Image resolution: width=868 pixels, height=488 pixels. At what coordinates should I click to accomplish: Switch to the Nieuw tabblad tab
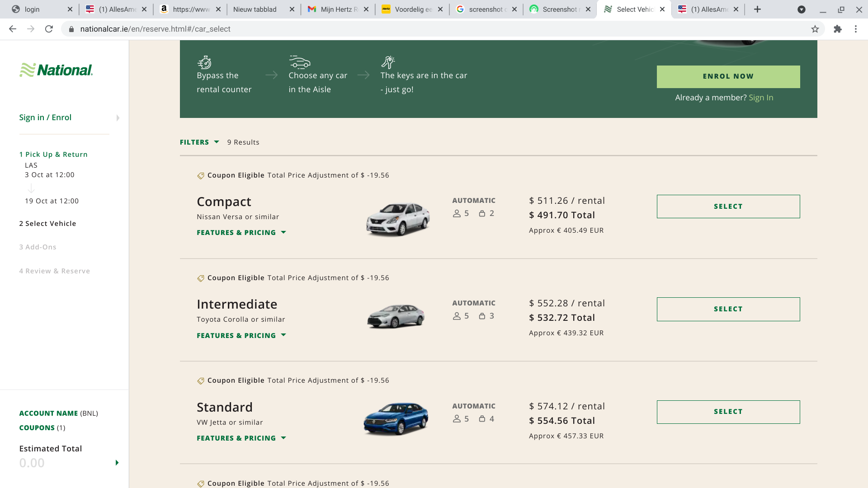255,9
